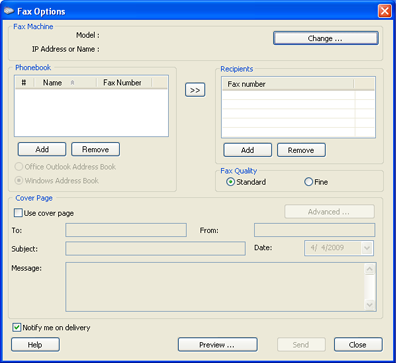
Task: Open the Preview ... button
Action: coord(218,345)
